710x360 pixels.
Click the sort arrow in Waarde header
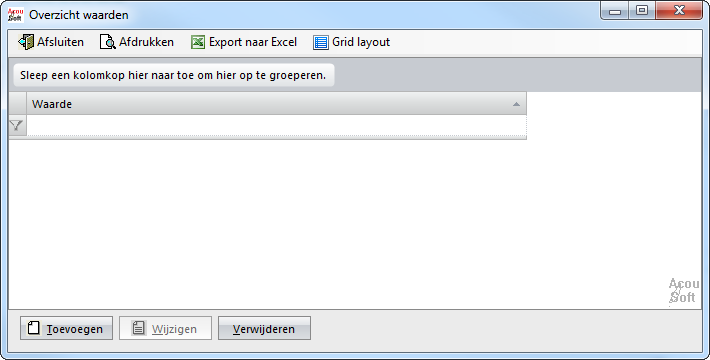pyautogui.click(x=516, y=104)
